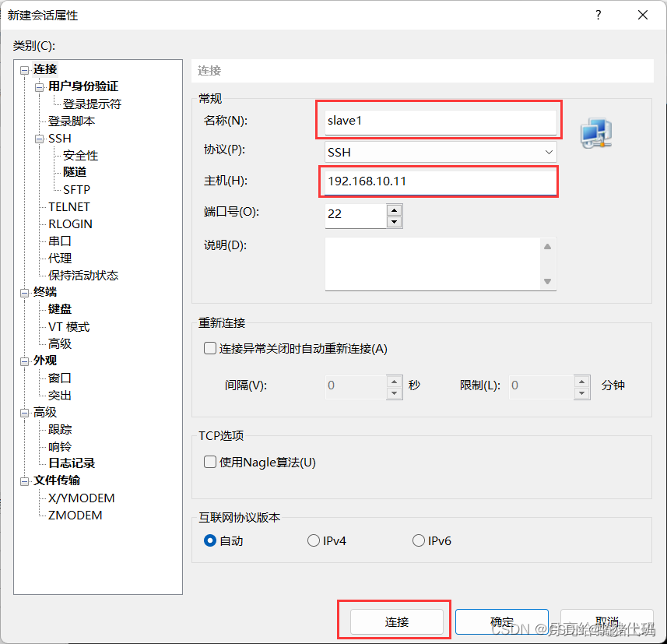Select 连接 in the category tree
This screenshot has width=667, height=644.
point(45,69)
